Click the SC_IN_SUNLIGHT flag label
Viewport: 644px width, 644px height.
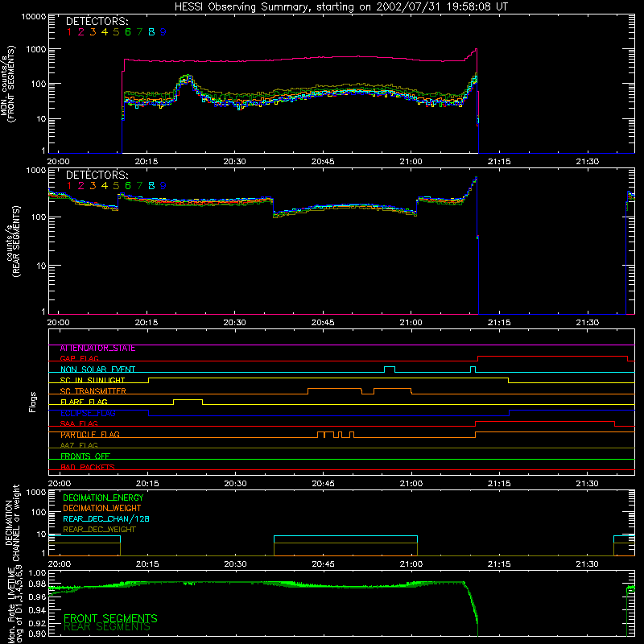(x=93, y=380)
